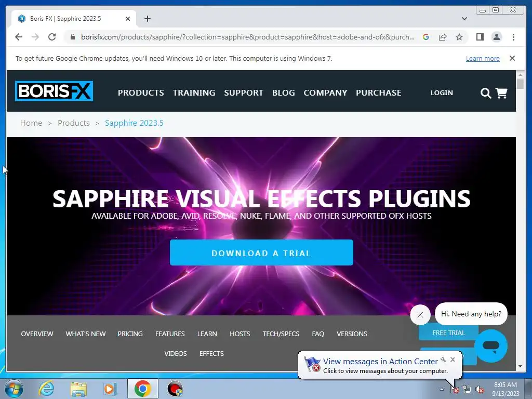The image size is (532, 399).
Task: Click DOWNLOAD A TRIAL button
Action: 261,252
